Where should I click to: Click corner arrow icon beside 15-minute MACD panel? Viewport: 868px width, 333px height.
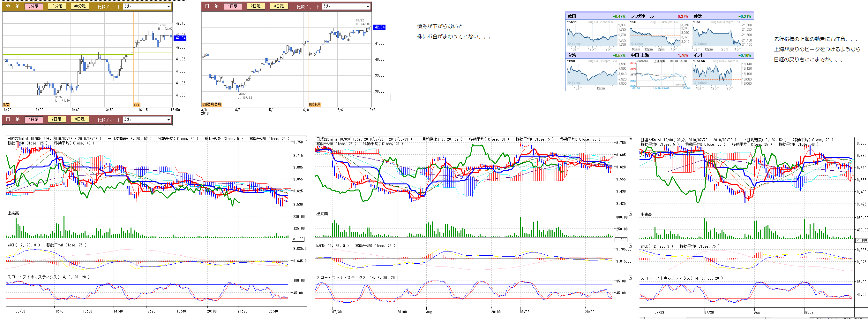(630, 246)
